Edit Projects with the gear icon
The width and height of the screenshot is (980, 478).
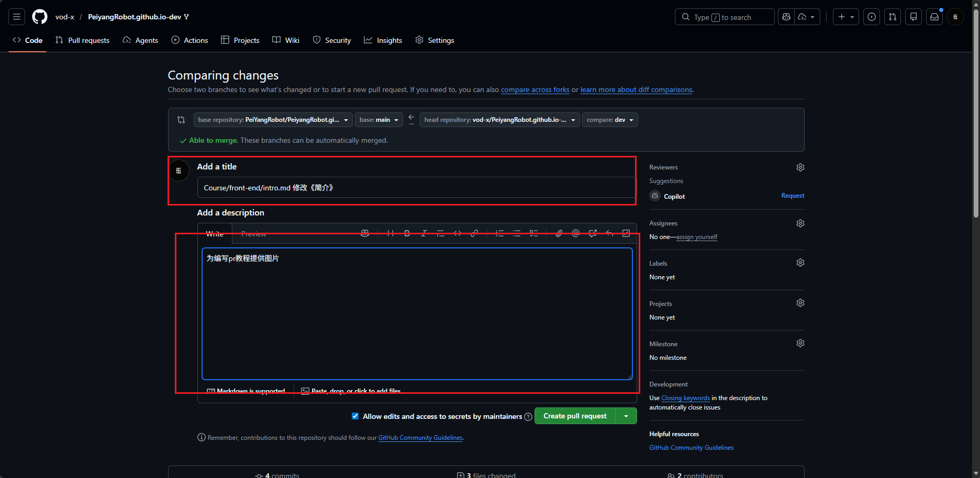(800, 303)
